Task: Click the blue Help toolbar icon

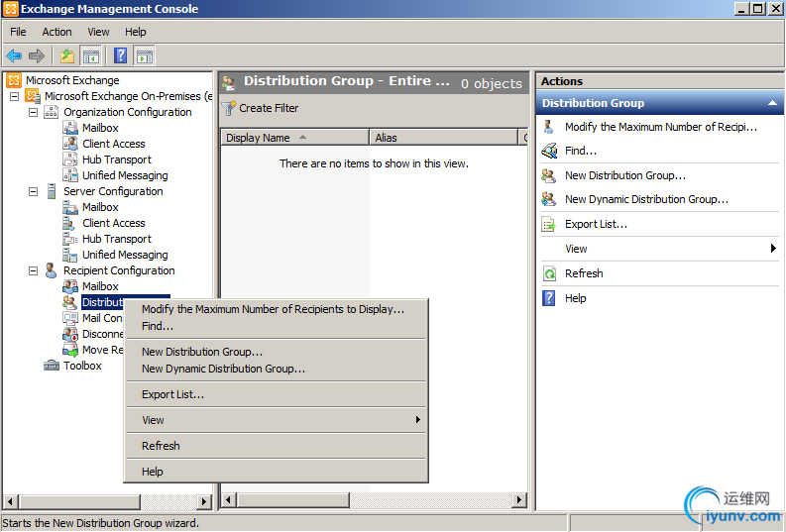Action: (120, 55)
